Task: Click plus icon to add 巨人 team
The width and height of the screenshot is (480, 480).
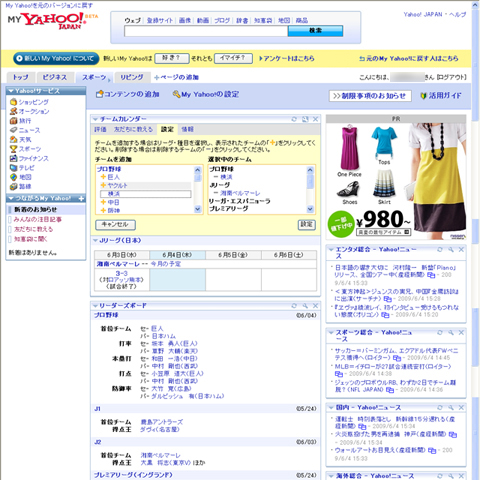Action: point(103,177)
